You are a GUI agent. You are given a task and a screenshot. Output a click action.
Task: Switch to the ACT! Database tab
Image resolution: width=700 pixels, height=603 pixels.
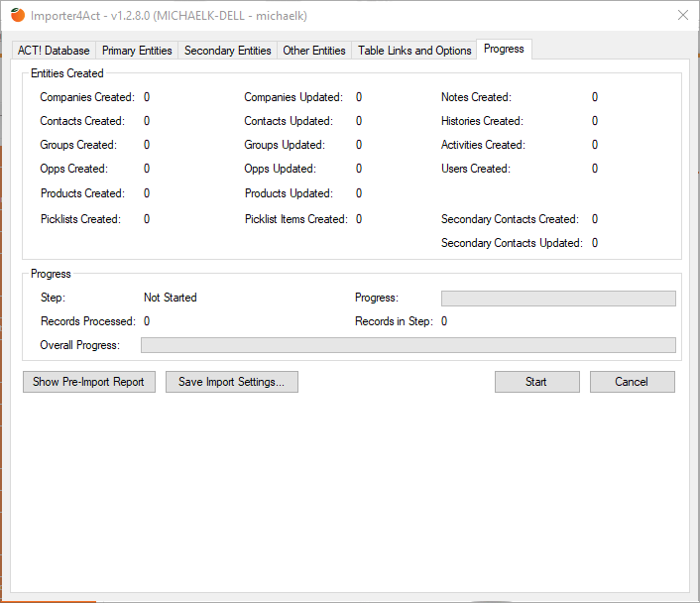point(54,51)
